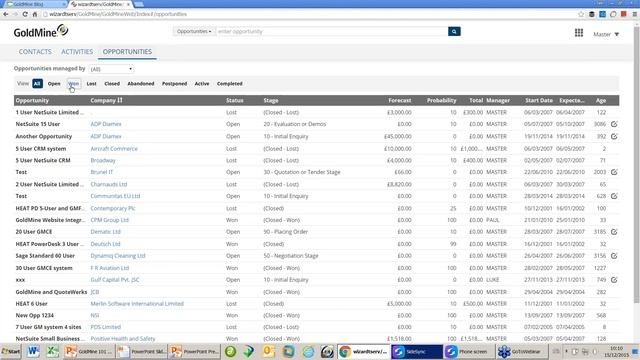
Task: Open GoToWebinar taskbar item
Action: (522, 351)
